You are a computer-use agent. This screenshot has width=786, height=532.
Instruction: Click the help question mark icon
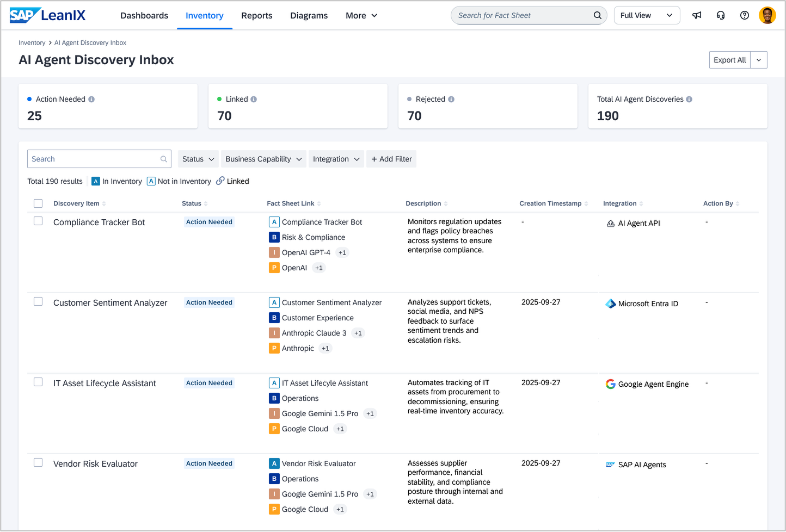[745, 15]
